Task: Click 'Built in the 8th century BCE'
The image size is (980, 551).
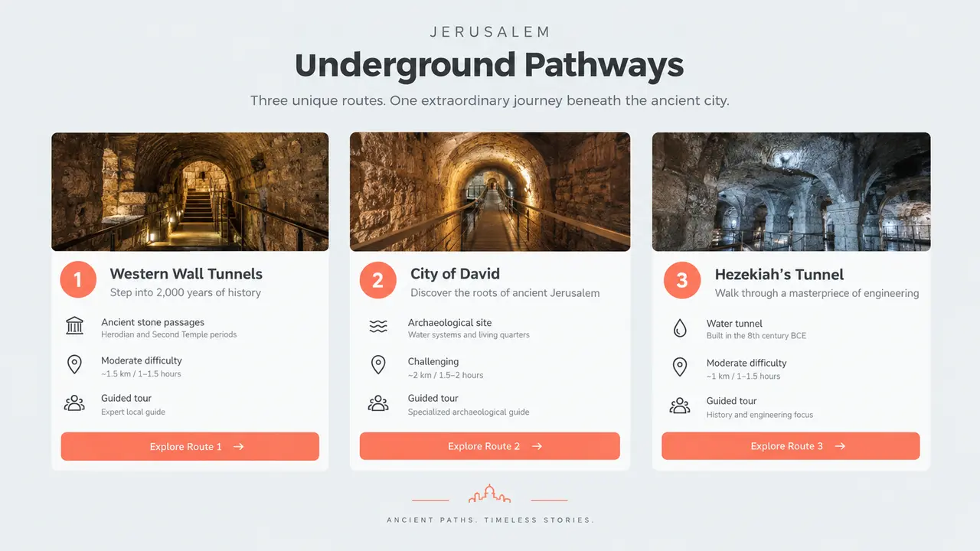Action: pyautogui.click(x=756, y=336)
